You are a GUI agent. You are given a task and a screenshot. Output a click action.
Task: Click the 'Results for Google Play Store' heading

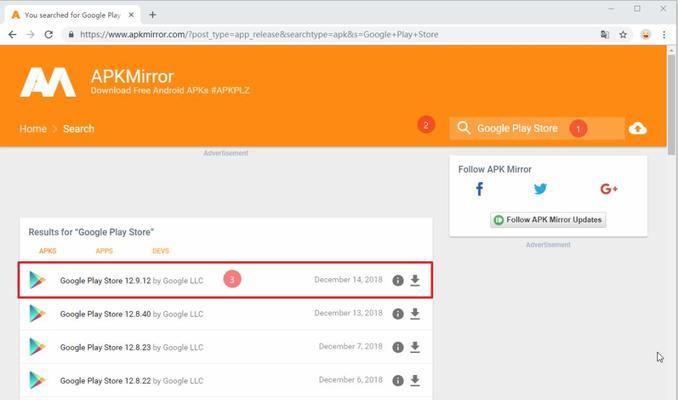[x=91, y=232]
